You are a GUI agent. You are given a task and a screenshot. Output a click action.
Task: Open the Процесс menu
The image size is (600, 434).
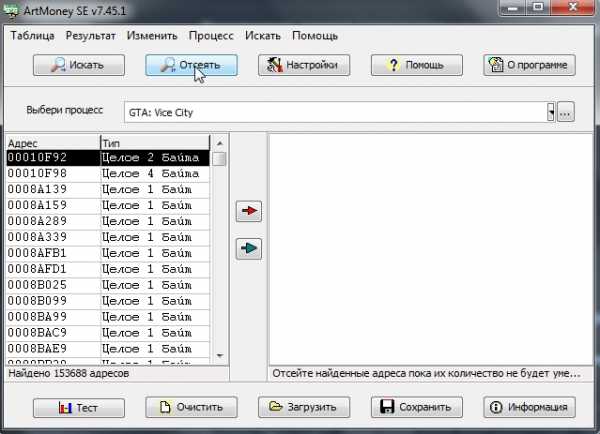tap(211, 36)
